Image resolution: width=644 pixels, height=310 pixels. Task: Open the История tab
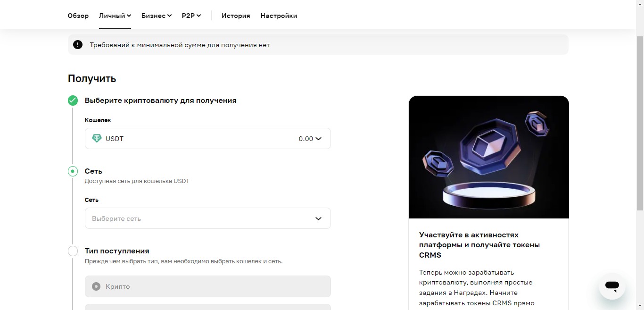tap(236, 16)
